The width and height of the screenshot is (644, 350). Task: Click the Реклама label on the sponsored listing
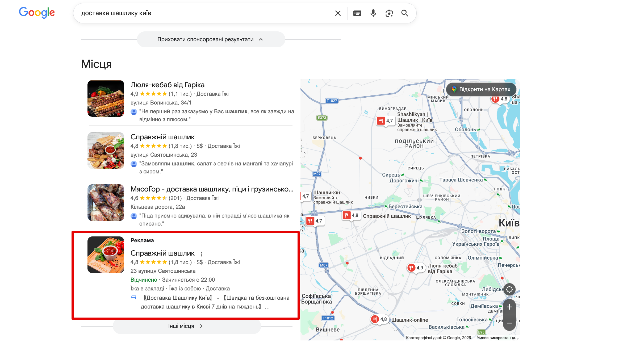tap(142, 240)
